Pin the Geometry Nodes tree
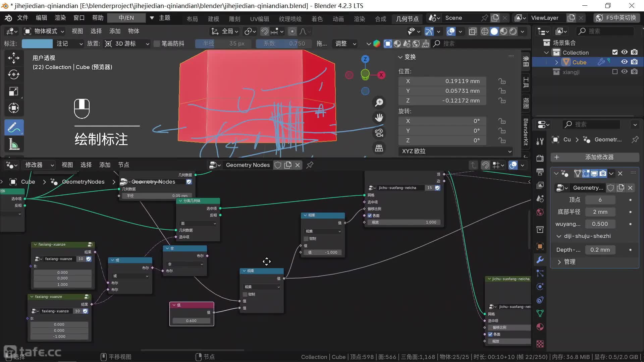The width and height of the screenshot is (644, 362). pos(310,165)
